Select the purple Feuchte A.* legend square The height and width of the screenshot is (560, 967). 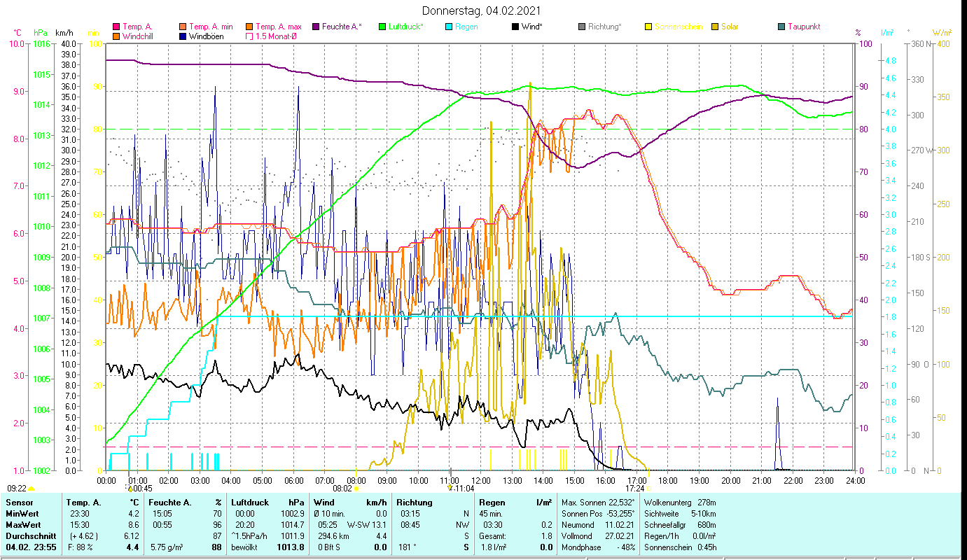(315, 27)
